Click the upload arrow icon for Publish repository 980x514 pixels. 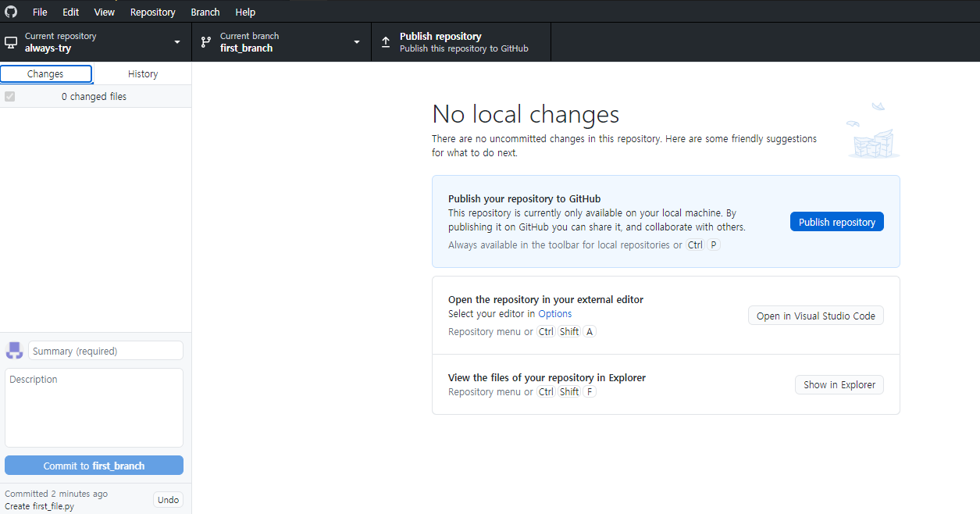click(x=386, y=42)
